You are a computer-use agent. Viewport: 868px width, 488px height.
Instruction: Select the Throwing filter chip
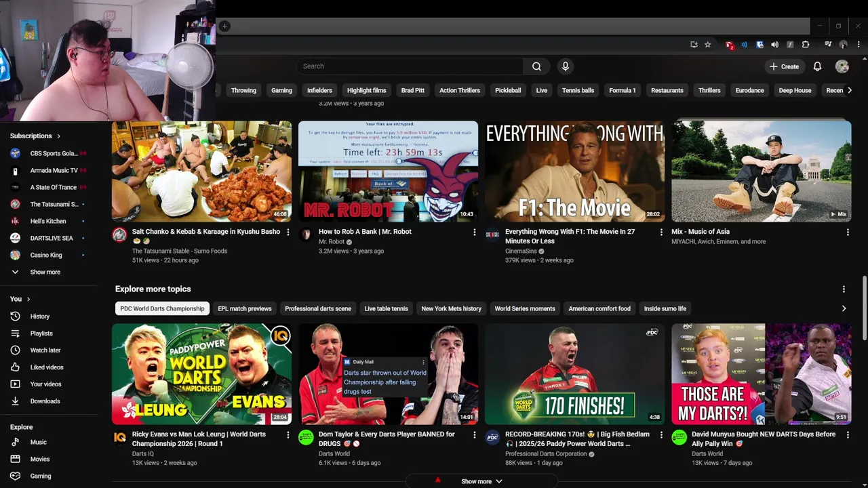[x=243, y=90]
